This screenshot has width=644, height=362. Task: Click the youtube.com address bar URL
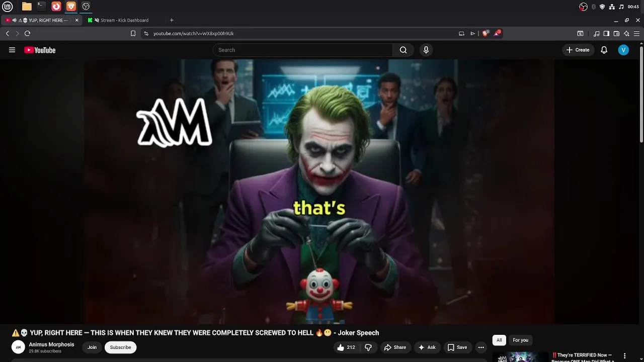(x=194, y=33)
